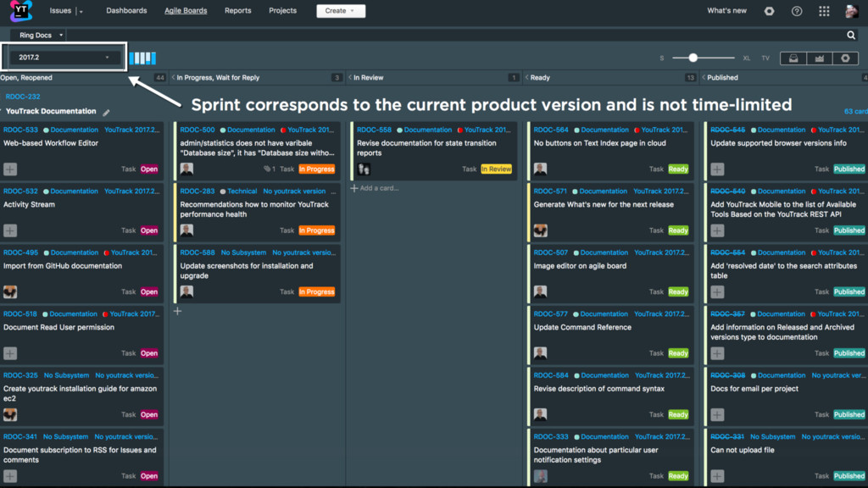Click In Review state tag on RDOC-558
This screenshot has width=868, height=488.
(496, 169)
